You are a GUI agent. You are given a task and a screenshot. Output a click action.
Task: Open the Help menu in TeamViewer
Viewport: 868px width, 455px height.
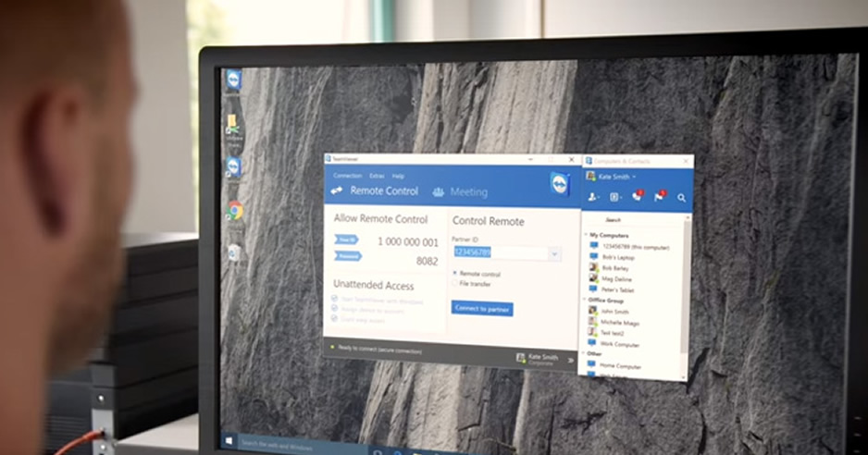[x=398, y=176]
